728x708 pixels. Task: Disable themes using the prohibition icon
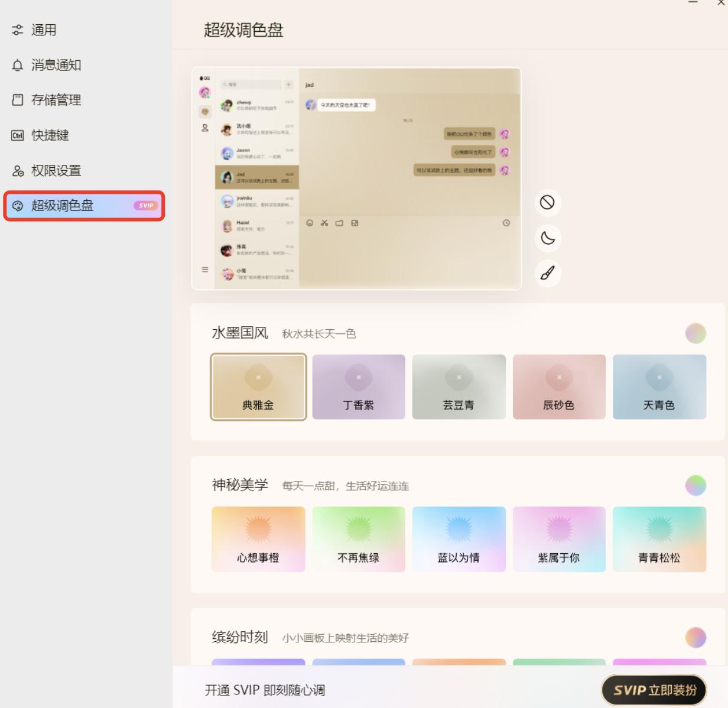[547, 201]
